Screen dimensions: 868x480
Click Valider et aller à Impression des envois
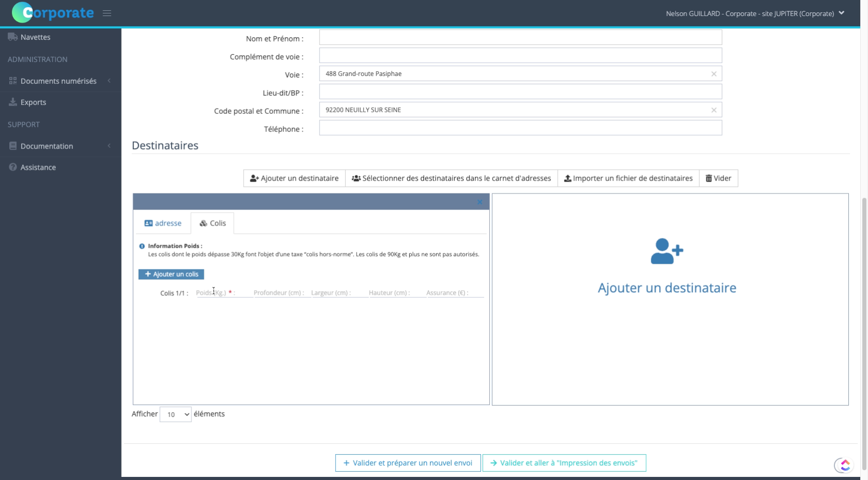pos(564,463)
